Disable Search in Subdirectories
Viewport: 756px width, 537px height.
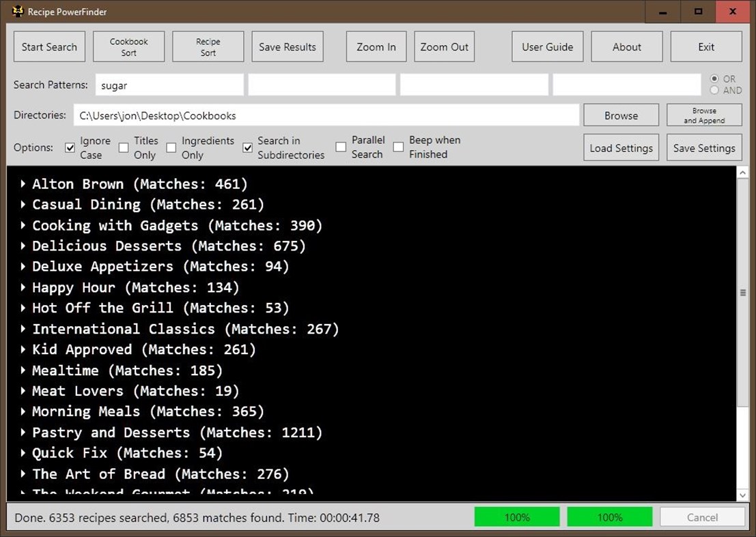pos(247,147)
